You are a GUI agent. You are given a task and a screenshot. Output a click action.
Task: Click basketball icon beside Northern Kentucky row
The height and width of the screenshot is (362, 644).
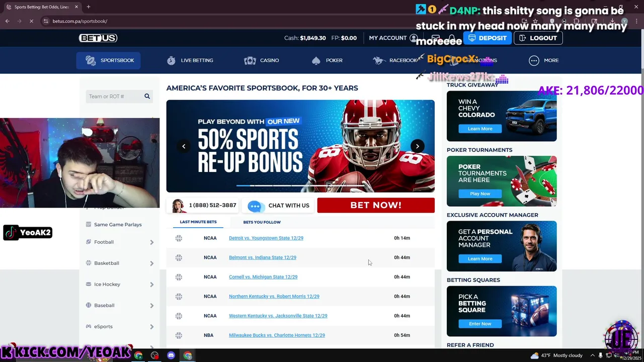click(179, 297)
